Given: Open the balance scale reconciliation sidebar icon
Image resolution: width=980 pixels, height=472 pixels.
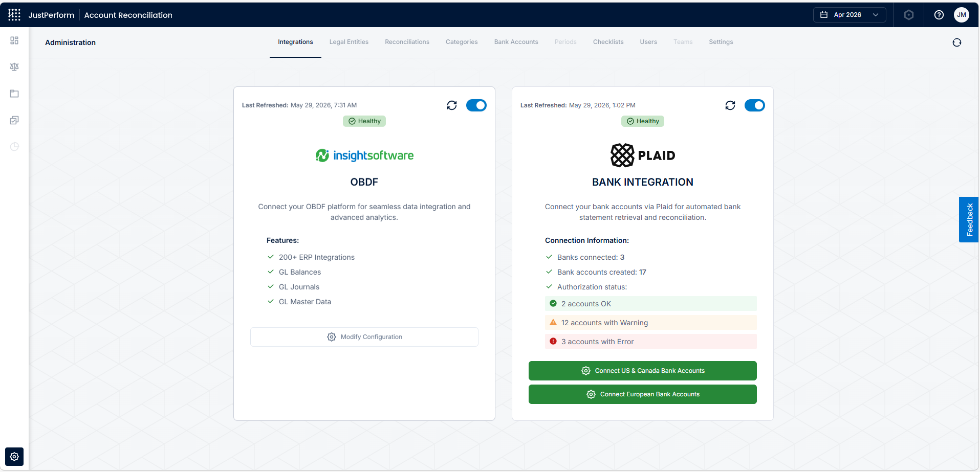Looking at the screenshot, I should [x=14, y=67].
